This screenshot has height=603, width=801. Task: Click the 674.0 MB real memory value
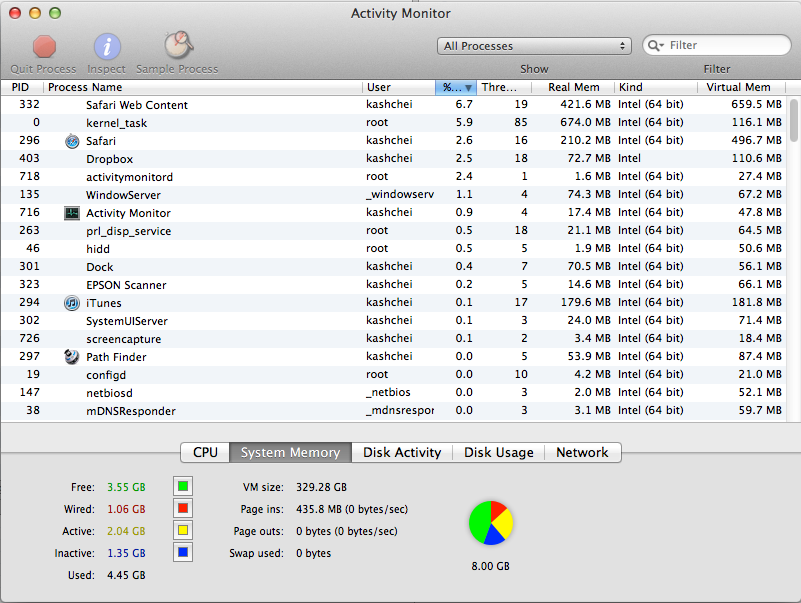[x=585, y=122]
